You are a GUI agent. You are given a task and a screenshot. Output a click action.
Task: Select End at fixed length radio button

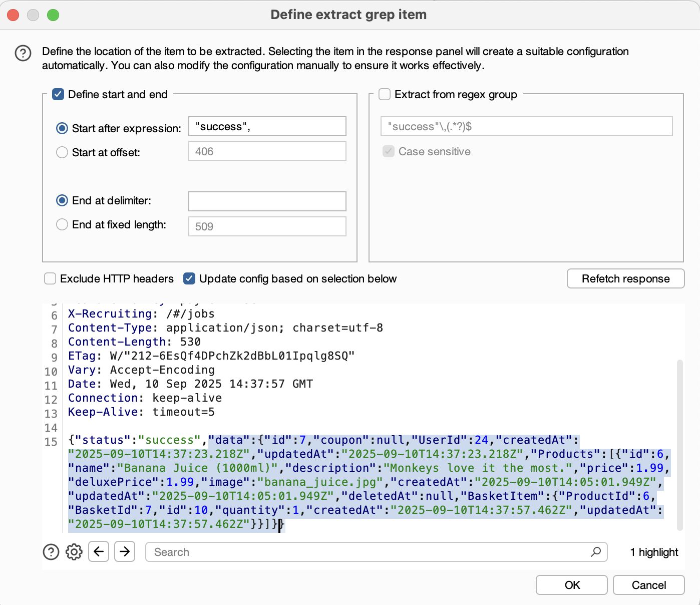[x=62, y=224]
